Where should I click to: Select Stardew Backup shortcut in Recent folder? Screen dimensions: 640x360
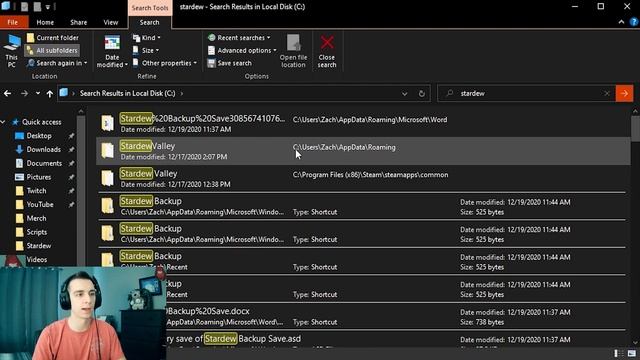click(363, 261)
